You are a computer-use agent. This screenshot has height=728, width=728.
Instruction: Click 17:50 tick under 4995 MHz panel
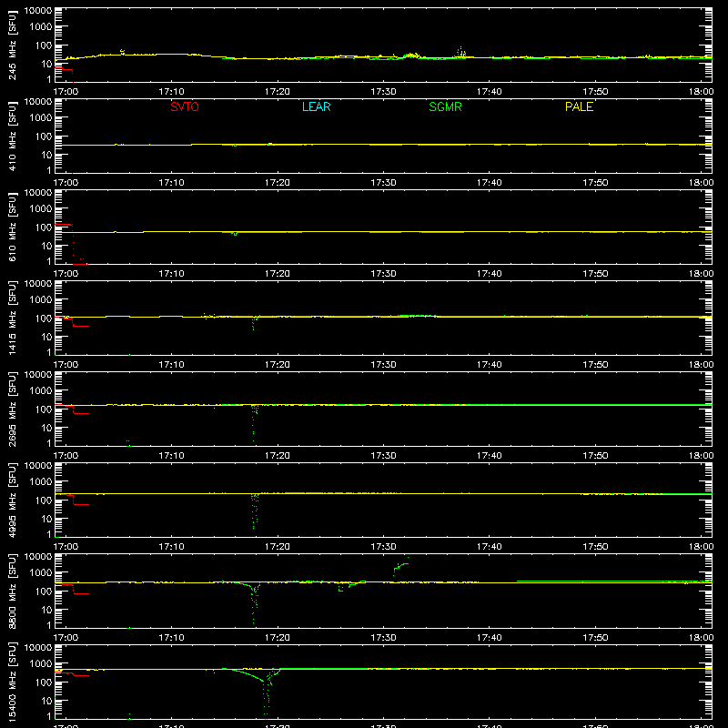coord(595,547)
